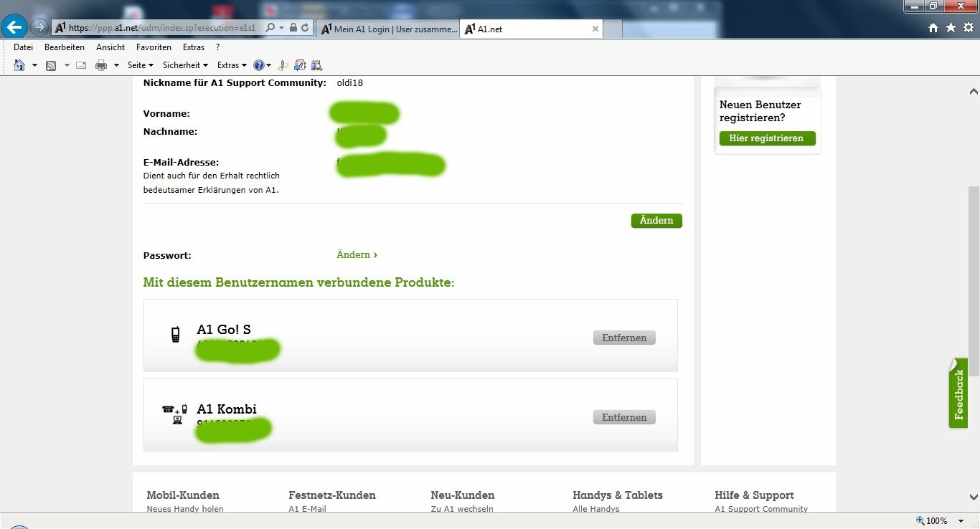This screenshot has width=980, height=529.
Task: Click the Passwort Ändern link
Action: [357, 254]
